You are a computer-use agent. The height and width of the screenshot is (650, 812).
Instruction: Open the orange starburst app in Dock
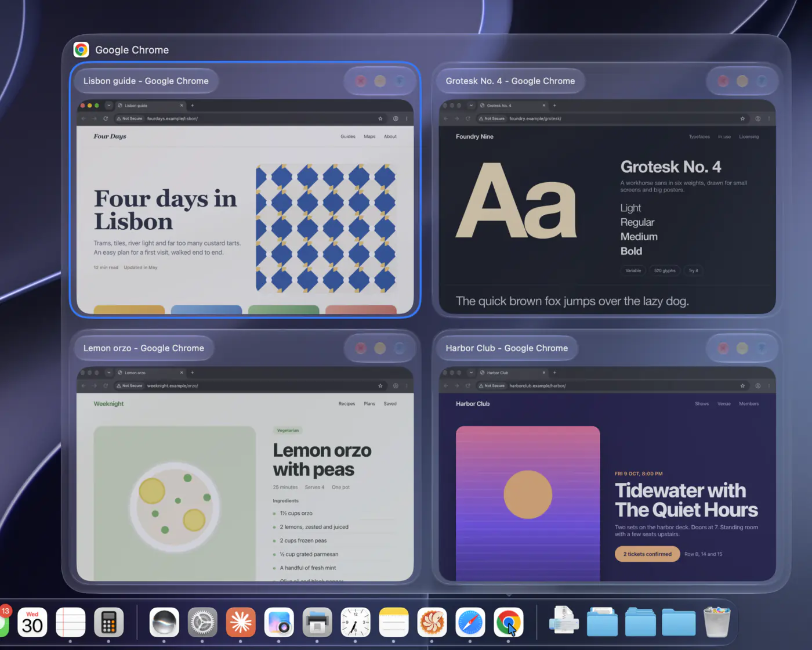[241, 622]
